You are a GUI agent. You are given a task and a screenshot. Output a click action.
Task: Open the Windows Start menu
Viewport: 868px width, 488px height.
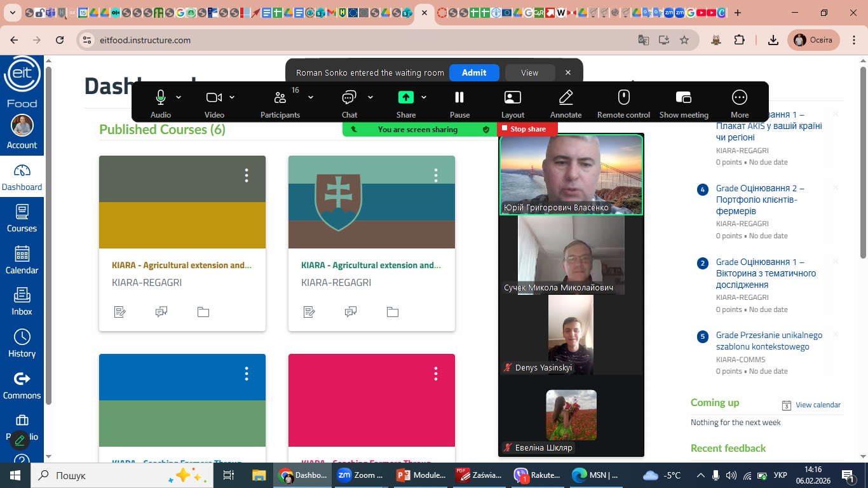pyautogui.click(x=15, y=475)
